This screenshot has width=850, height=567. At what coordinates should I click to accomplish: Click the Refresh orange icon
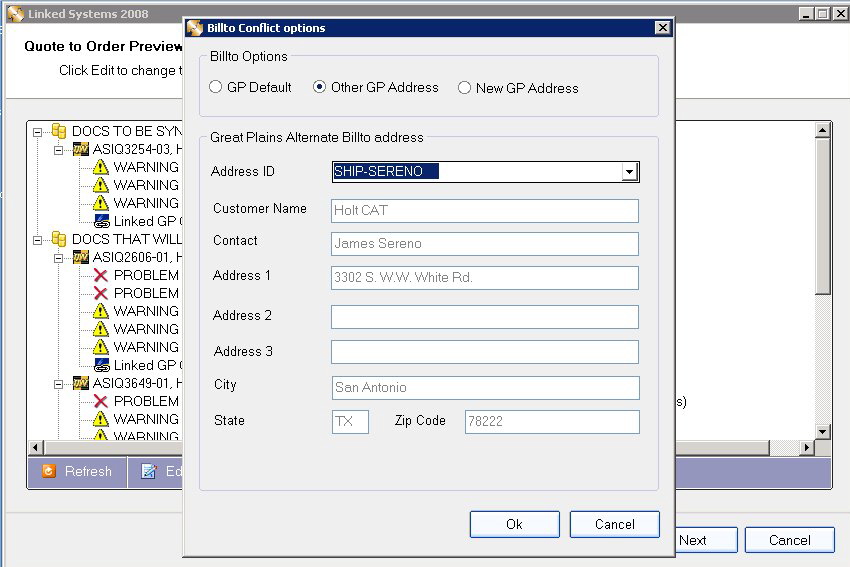point(49,471)
